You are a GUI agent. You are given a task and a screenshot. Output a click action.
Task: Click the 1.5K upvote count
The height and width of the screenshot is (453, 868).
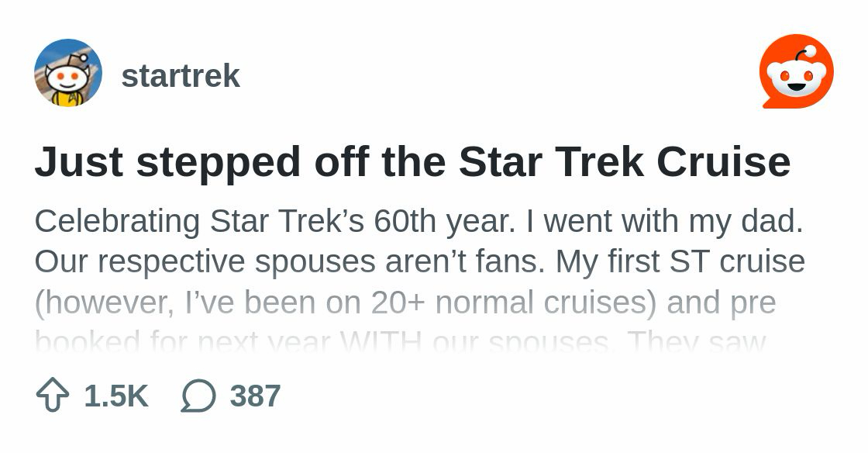click(x=116, y=396)
